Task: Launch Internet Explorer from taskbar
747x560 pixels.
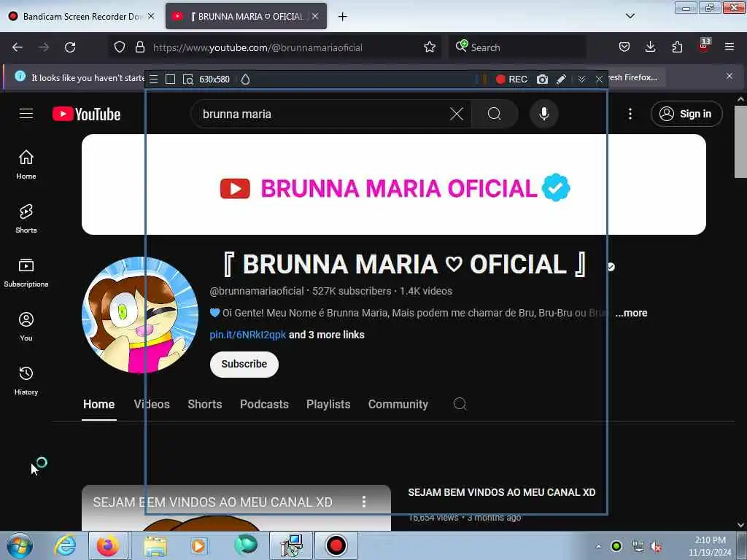Action: [x=65, y=545]
